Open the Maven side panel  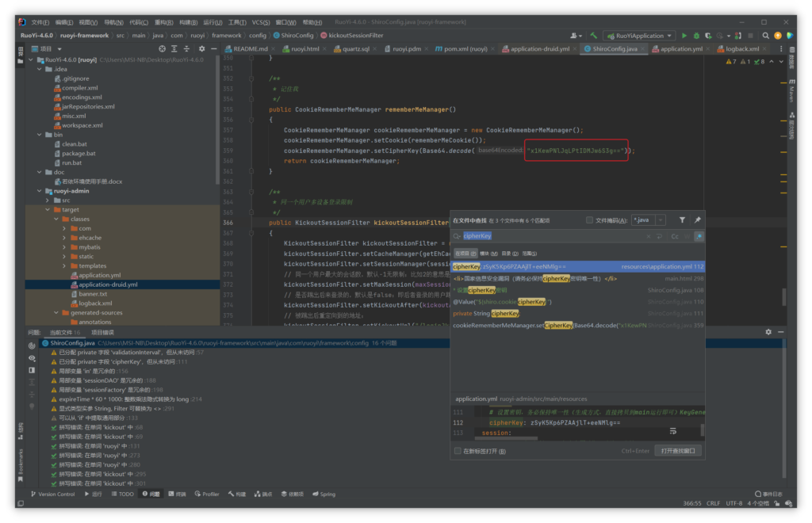pyautogui.click(x=792, y=90)
